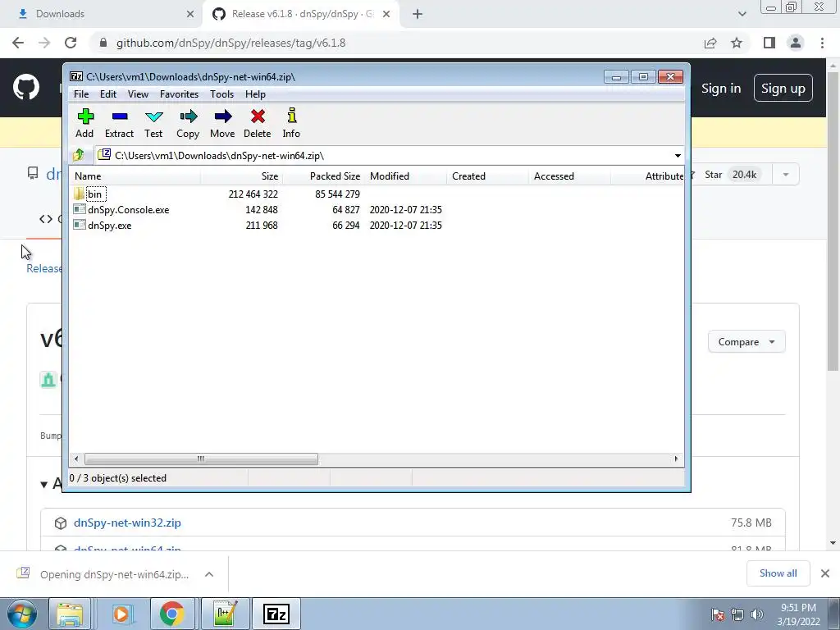840x630 pixels.
Task: Click the horizontal scrollbar thumb in 7-Zip
Action: pos(201,459)
